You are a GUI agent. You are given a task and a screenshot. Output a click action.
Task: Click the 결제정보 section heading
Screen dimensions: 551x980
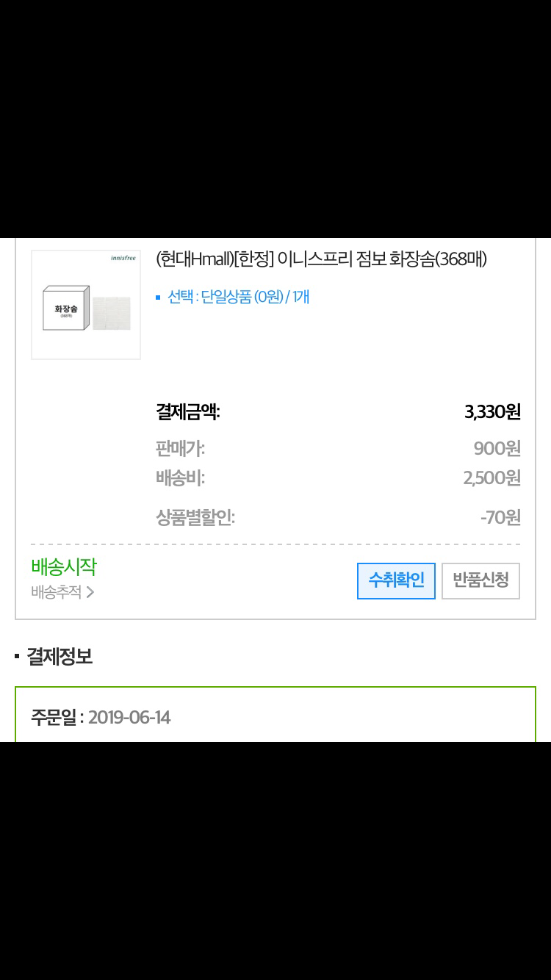[x=60, y=656]
